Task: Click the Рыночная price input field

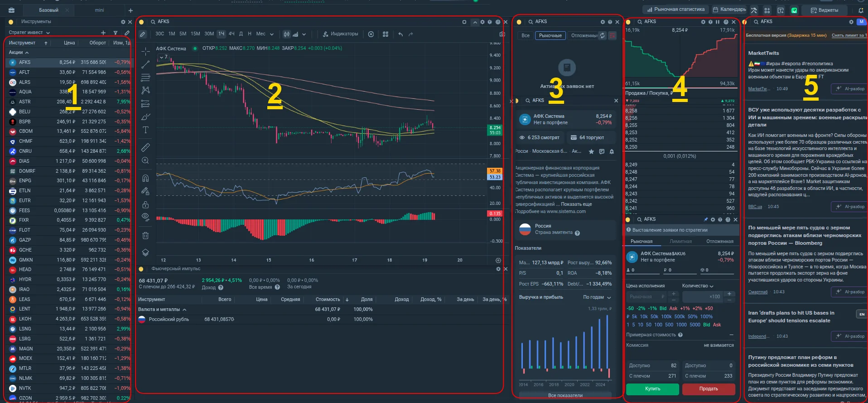Action: click(646, 297)
